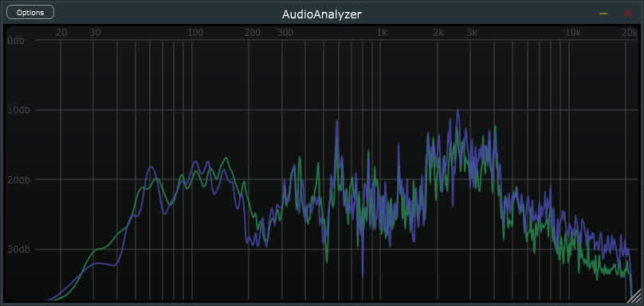
Task: Click the 30db level label
Action: [18, 249]
